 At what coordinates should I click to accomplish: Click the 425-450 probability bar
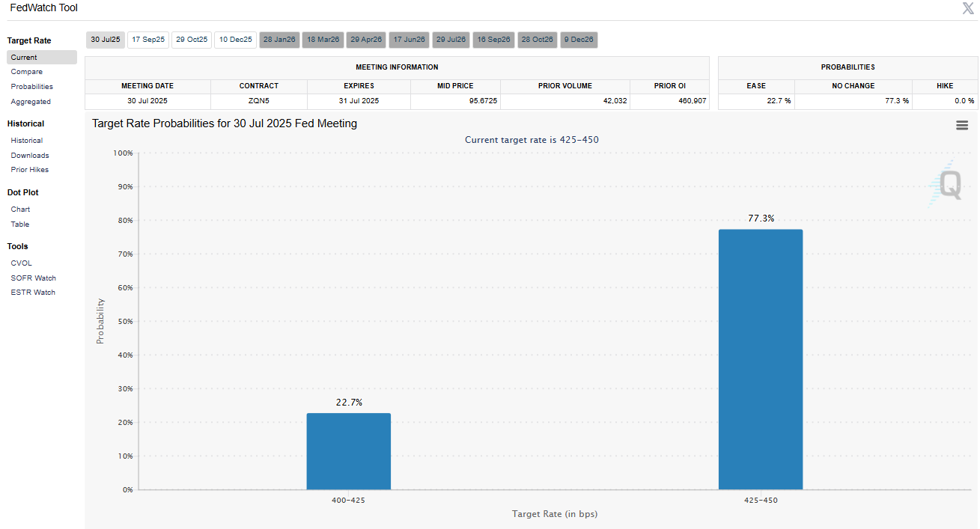pos(760,359)
